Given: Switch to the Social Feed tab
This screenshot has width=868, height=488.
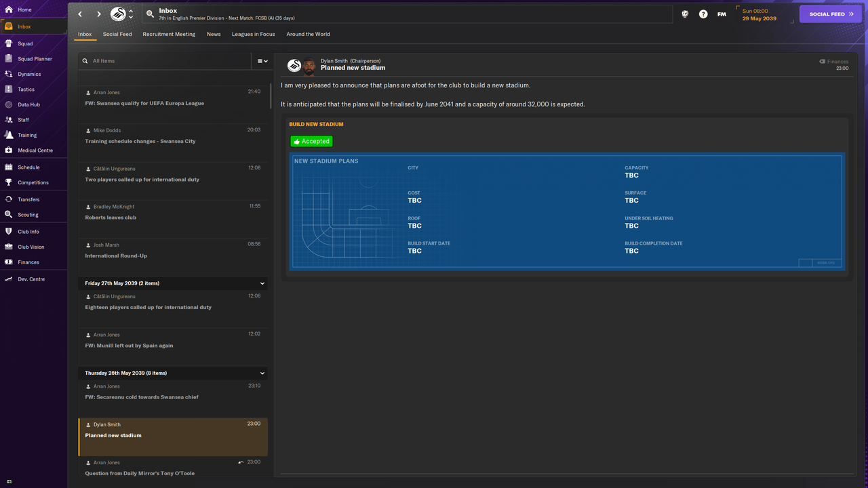Looking at the screenshot, I should click(x=117, y=34).
